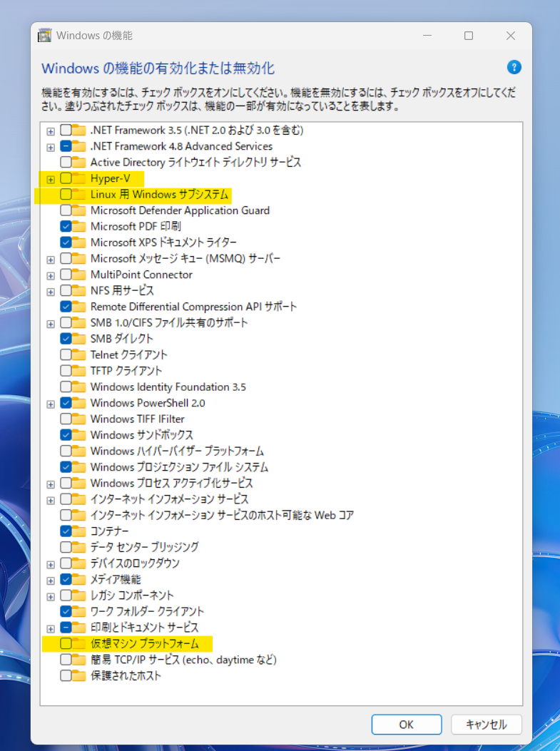Click the folder icon beside Microsoft PDF 印刷
This screenshot has height=751, width=560.
click(x=78, y=226)
